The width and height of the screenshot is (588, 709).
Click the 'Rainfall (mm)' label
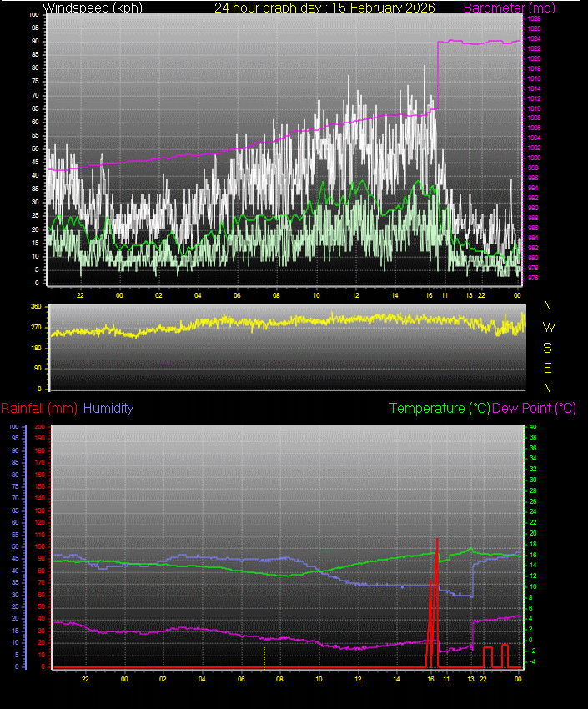tap(39, 409)
